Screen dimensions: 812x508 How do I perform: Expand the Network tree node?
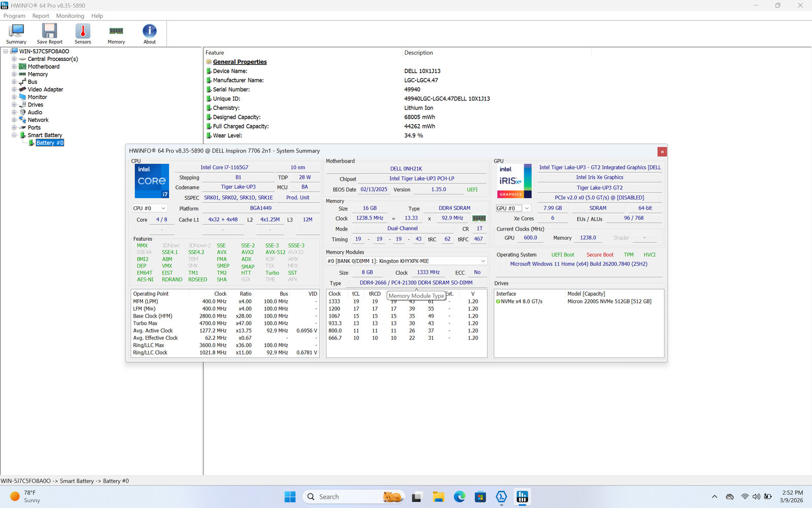click(14, 120)
